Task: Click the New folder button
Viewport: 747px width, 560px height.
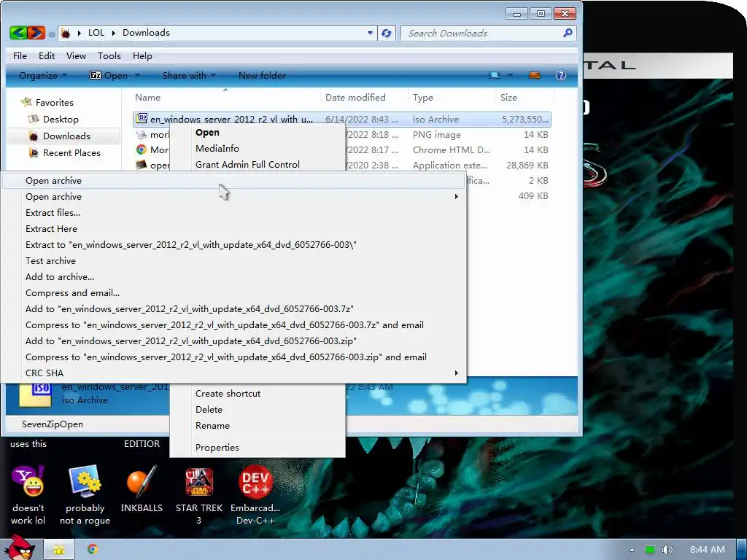Action: click(262, 75)
